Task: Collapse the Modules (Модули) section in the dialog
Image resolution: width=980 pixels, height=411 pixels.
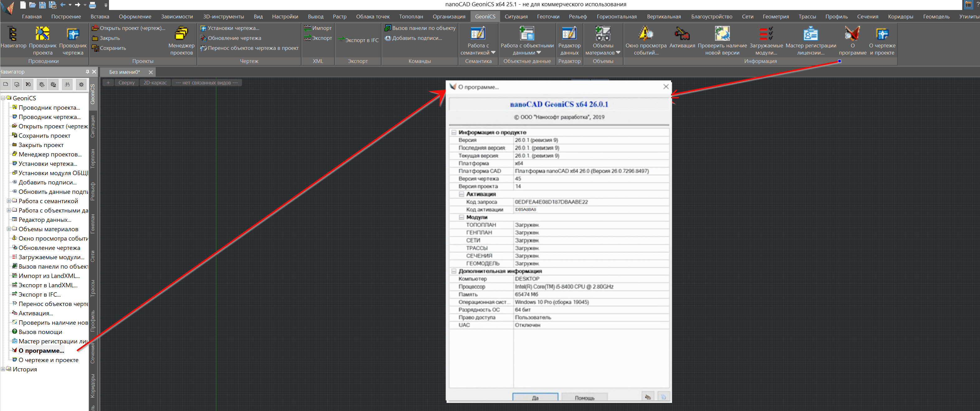Action: pos(461,217)
